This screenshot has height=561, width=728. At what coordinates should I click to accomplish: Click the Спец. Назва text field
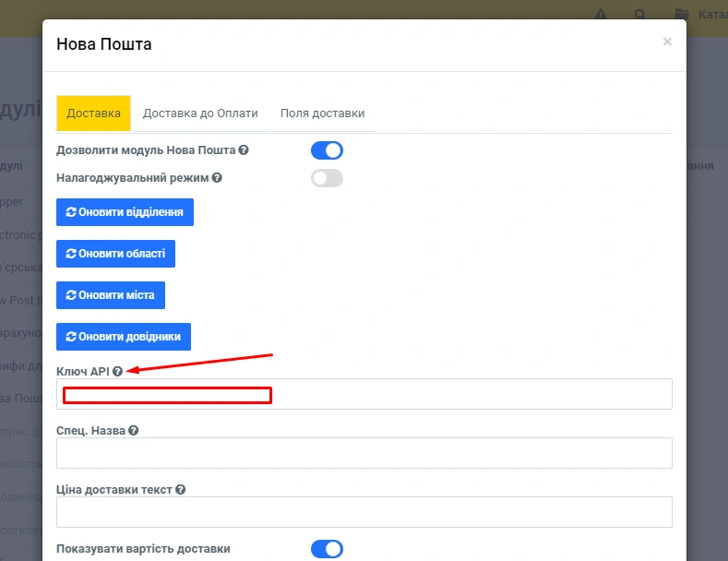364,453
